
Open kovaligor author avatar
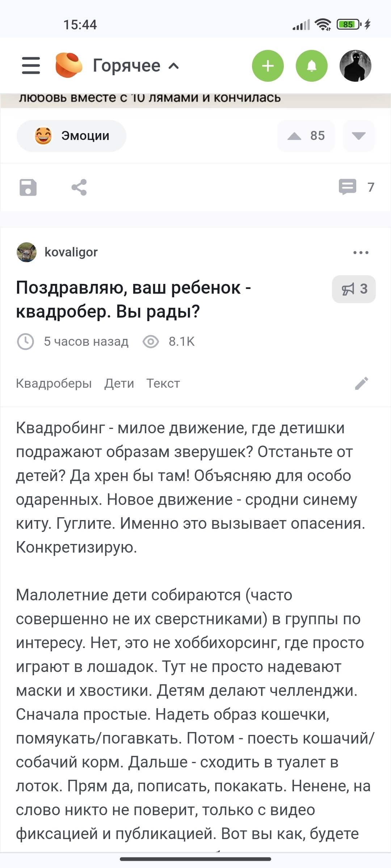tap(26, 252)
